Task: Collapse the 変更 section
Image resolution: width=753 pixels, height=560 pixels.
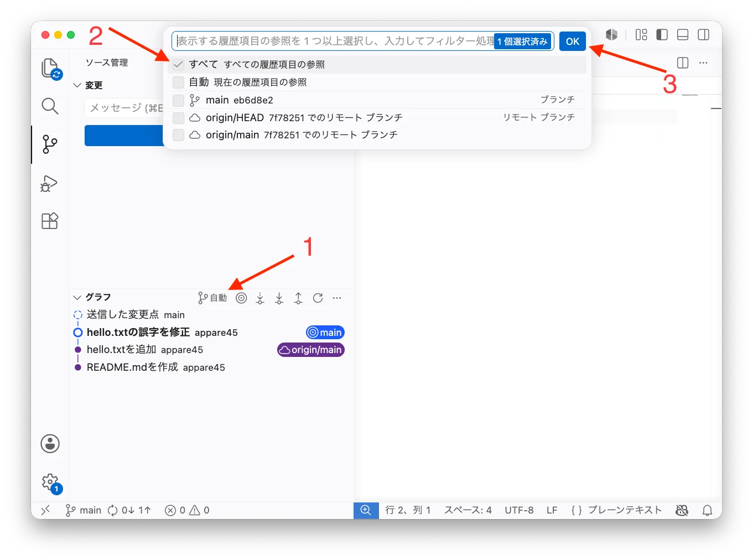Action: [x=77, y=85]
